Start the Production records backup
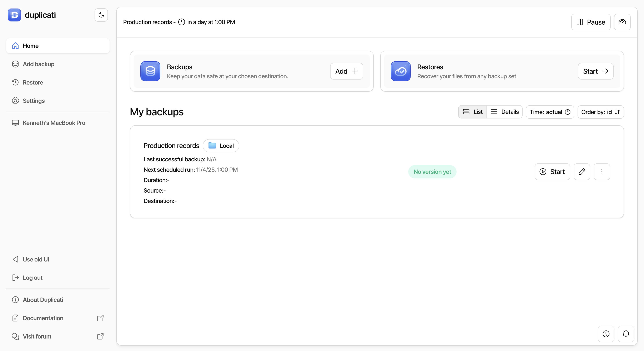The height and width of the screenshot is (351, 644). pyautogui.click(x=552, y=172)
